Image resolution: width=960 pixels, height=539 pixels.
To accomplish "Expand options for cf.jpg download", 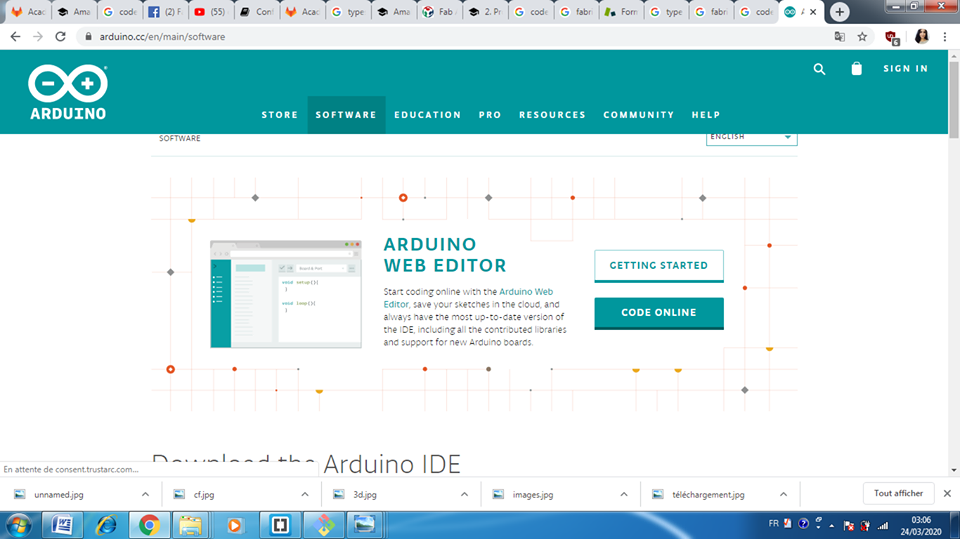I will pos(305,494).
